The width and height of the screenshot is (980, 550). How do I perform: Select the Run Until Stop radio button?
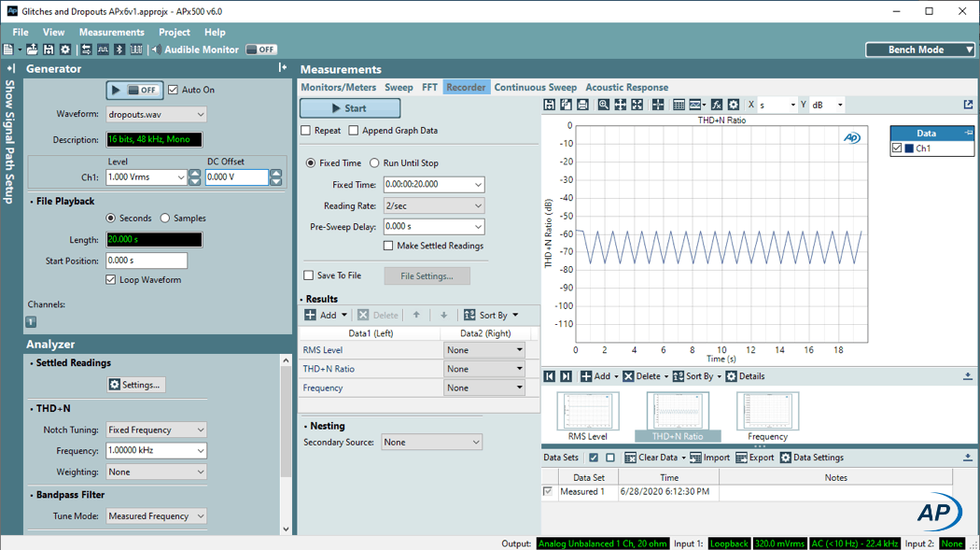click(x=374, y=163)
